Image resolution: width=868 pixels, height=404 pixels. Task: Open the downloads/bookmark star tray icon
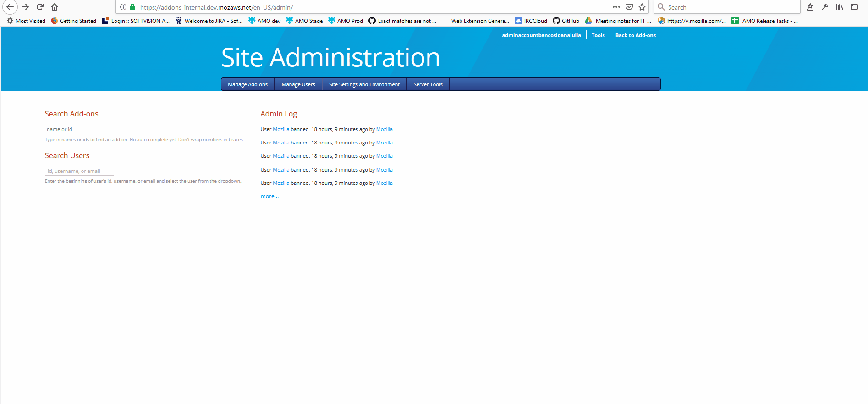[x=810, y=7]
